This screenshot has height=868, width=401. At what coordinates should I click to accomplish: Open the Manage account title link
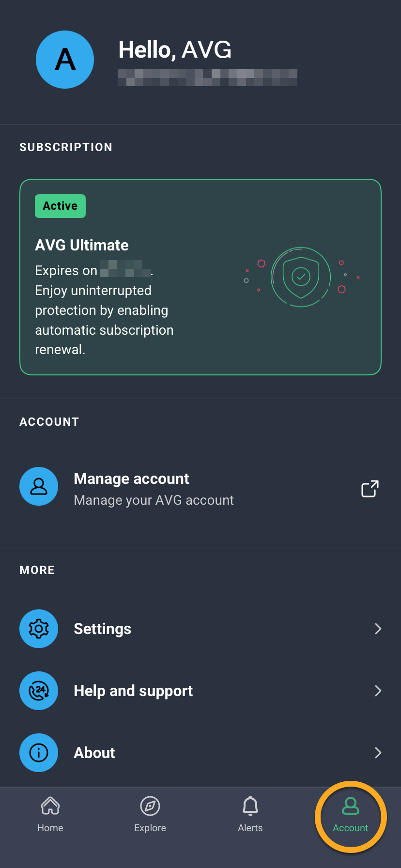131,479
